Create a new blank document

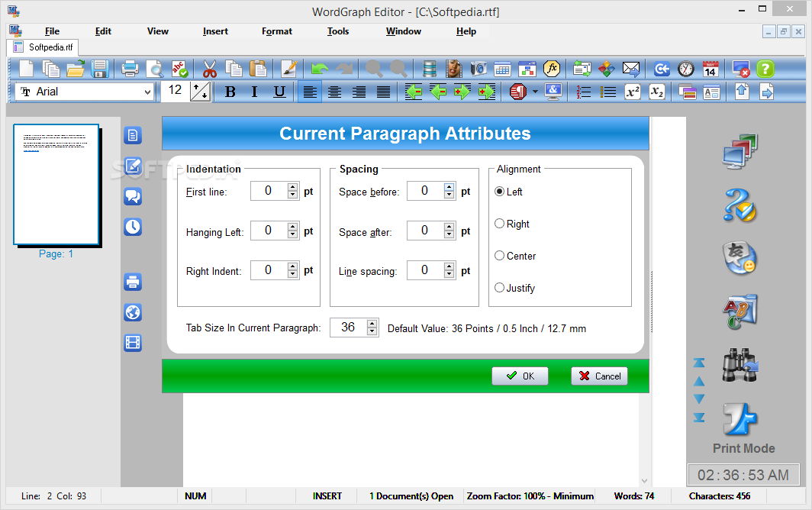[x=27, y=69]
